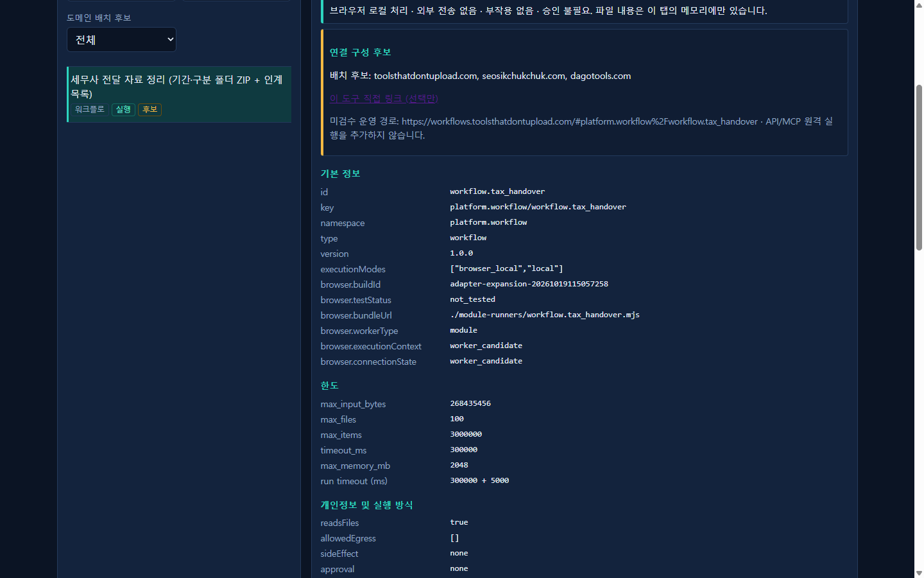The width and height of the screenshot is (924, 578).
Task: Click the vertical scrollbar thumb
Action: point(919,167)
